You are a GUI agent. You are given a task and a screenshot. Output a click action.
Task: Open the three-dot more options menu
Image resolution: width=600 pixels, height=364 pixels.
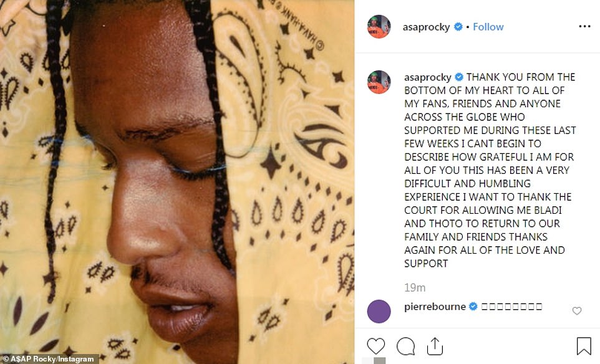coord(584,26)
